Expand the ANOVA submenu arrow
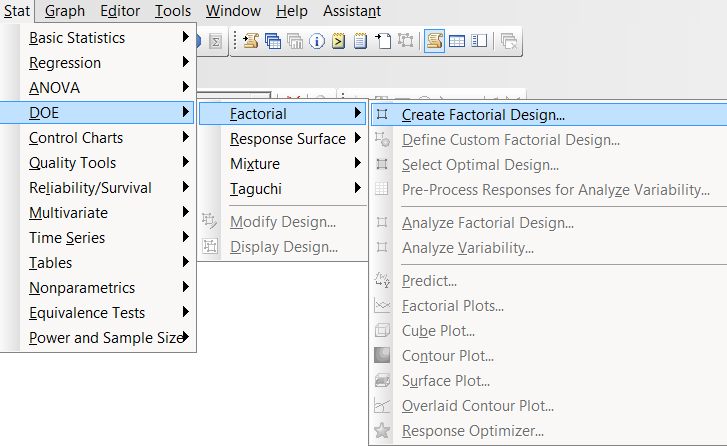727x446 pixels. tap(185, 87)
